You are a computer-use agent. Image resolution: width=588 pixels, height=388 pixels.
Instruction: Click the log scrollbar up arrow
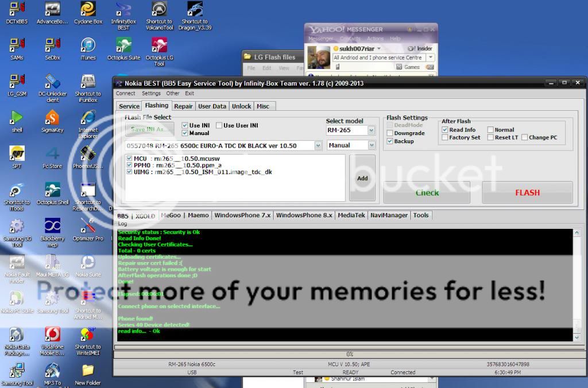tap(577, 233)
